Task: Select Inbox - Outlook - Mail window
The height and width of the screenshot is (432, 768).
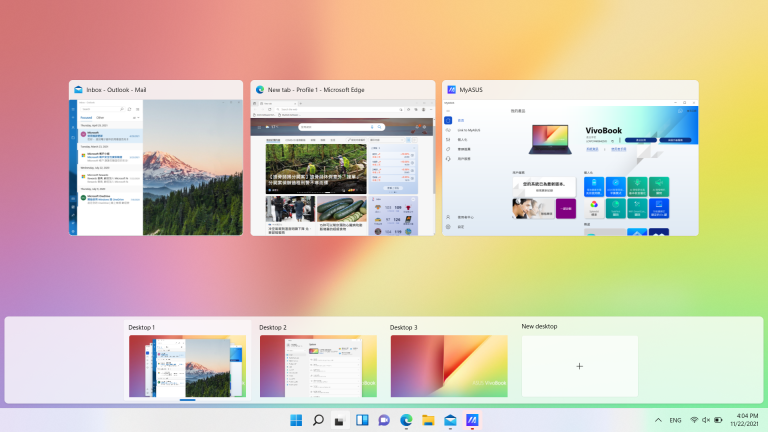Action: point(156,158)
